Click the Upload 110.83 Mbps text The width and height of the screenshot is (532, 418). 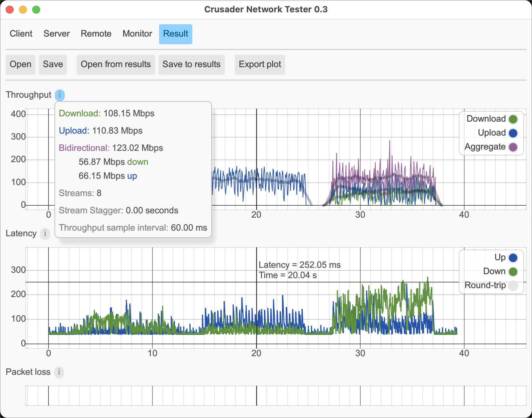pyautogui.click(x=101, y=131)
